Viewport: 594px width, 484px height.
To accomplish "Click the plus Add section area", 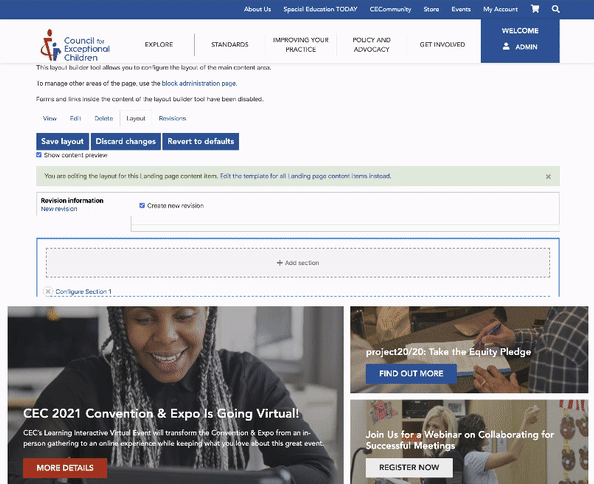I will point(298,263).
